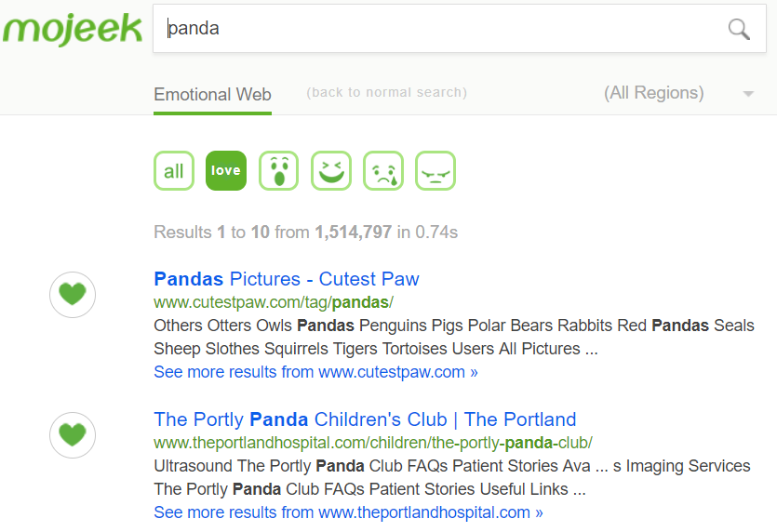Viewport: 777px width, 532px height.
Task: Open 'Pandas Pictures - Cutest Paw' result
Action: click(287, 279)
